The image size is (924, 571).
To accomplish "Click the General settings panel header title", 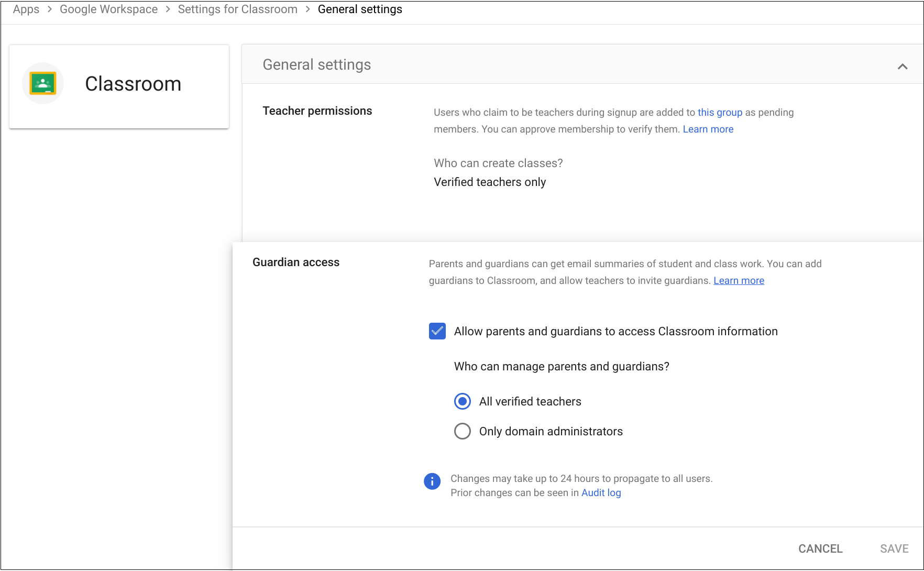I will pos(317,64).
